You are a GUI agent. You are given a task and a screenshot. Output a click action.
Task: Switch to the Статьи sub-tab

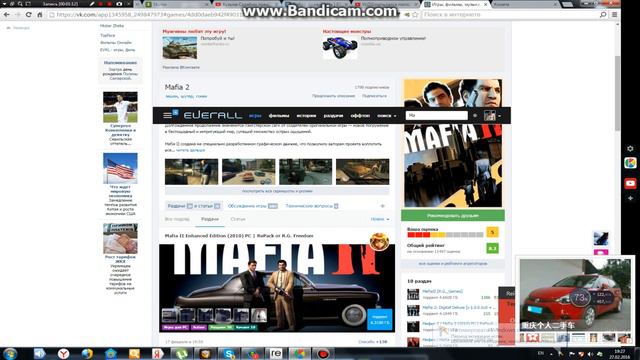tap(238, 219)
